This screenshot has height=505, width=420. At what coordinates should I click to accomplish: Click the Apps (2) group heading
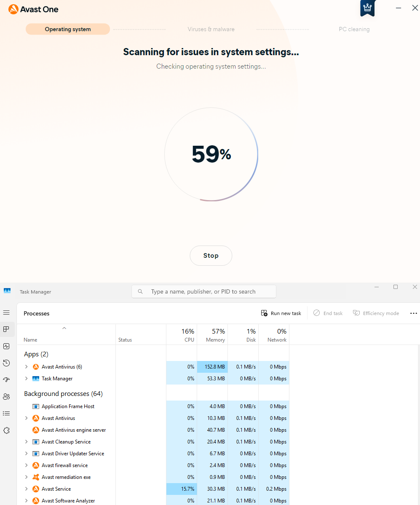tap(36, 354)
